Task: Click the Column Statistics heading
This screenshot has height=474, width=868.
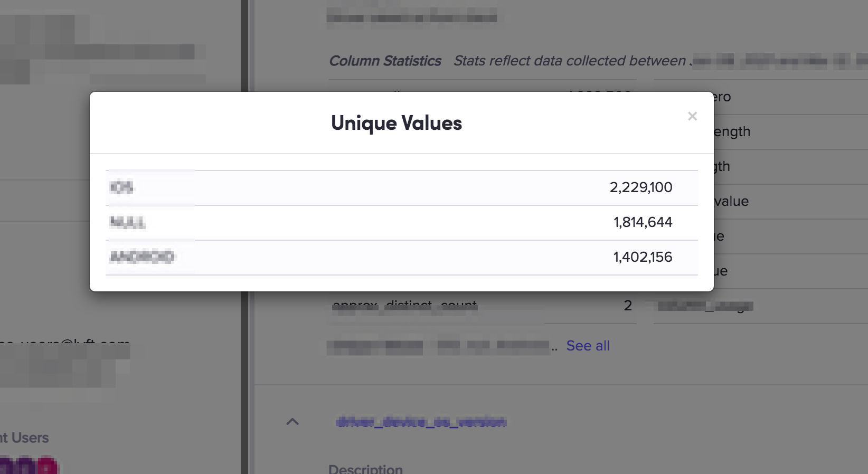Action: pyautogui.click(x=385, y=61)
